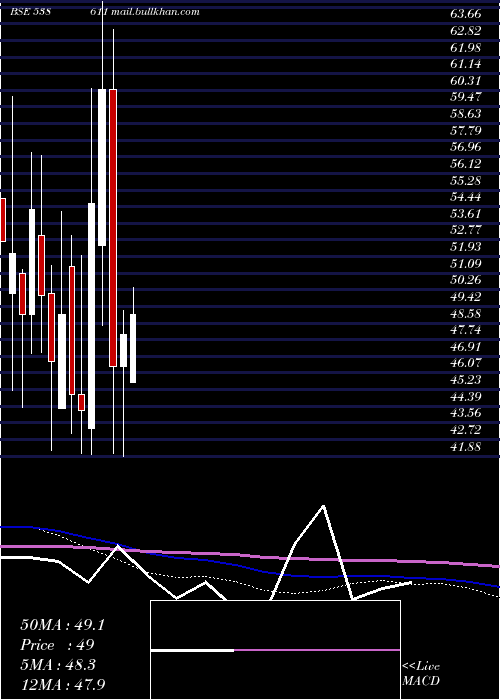Click the 56.96 price label

[466, 147]
